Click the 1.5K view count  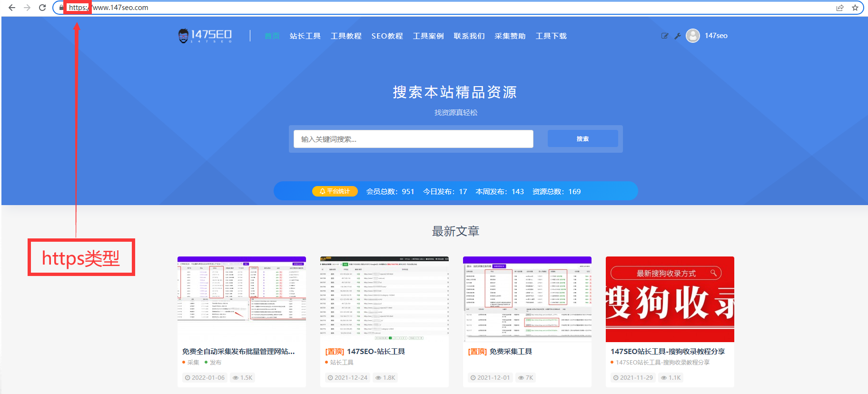click(243, 378)
